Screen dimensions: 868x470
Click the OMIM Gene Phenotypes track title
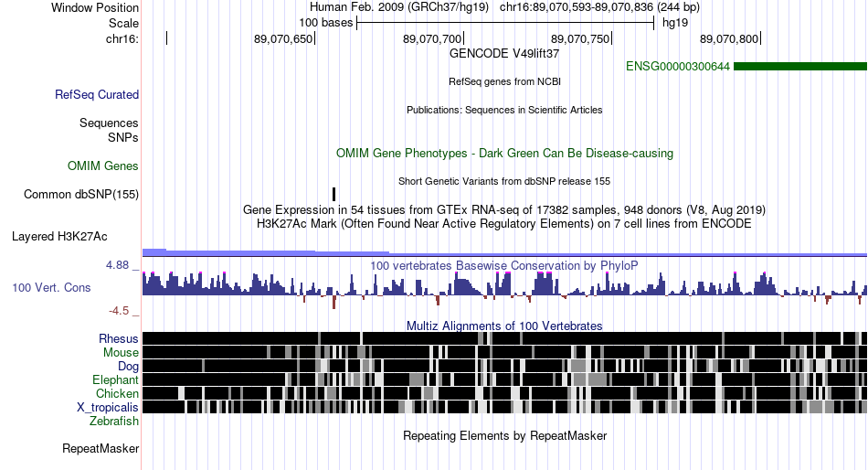(505, 153)
